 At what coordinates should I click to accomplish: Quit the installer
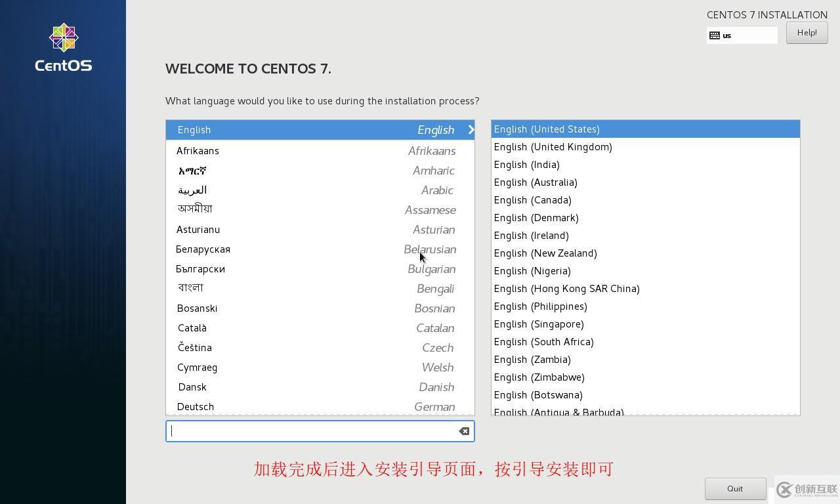point(735,488)
